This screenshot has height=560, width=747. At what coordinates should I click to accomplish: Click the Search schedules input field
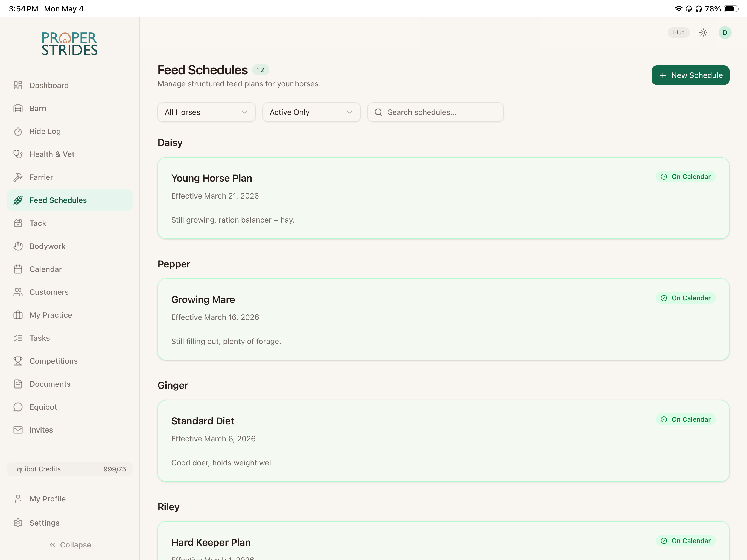click(x=436, y=112)
